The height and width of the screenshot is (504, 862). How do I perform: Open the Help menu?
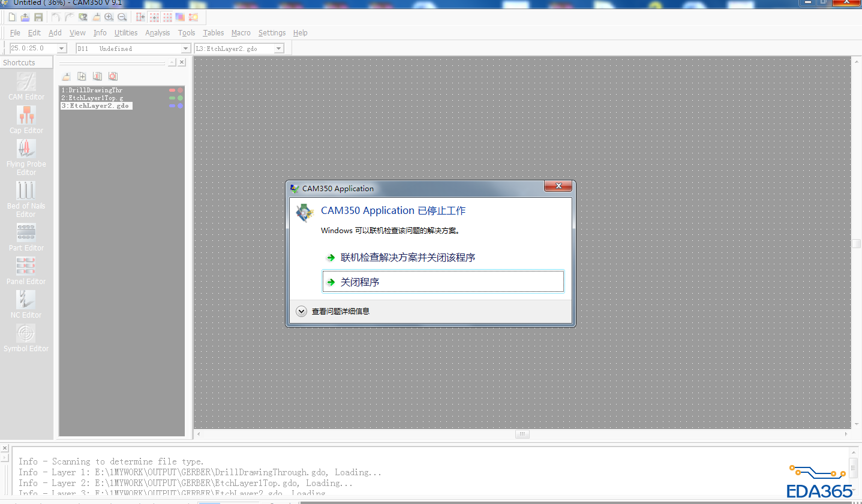pos(301,33)
